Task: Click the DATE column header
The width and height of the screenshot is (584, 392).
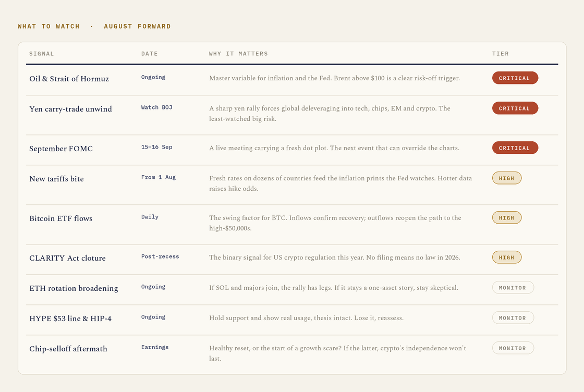Action: point(149,54)
